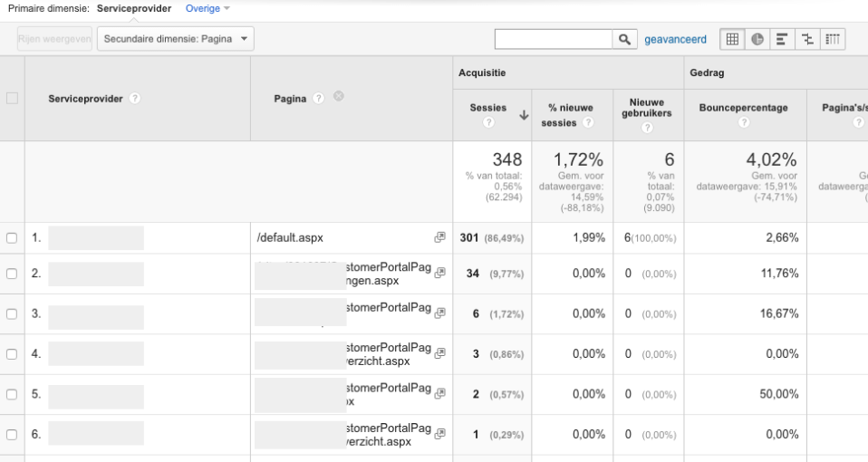Sort by the Sessies column arrow
Screen dimensions: 868x462
[524, 115]
